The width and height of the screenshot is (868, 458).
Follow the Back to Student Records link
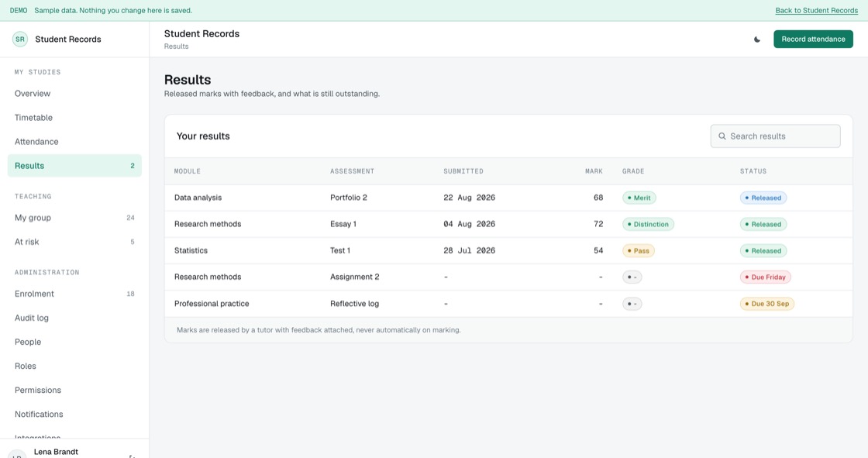(x=816, y=11)
